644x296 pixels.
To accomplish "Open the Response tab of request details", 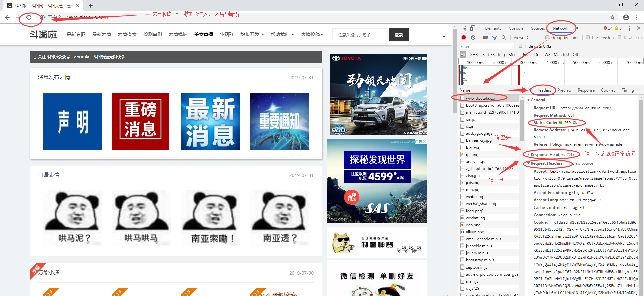I will [x=586, y=90].
